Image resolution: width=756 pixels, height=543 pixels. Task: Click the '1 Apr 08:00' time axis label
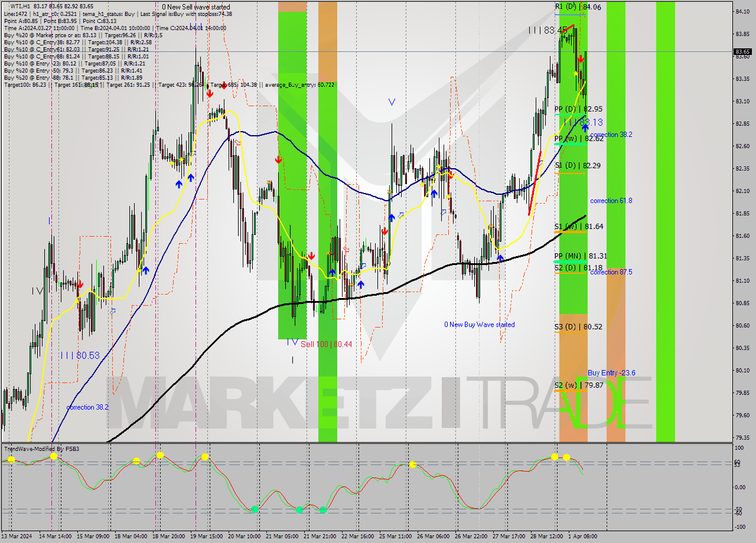[x=584, y=537]
